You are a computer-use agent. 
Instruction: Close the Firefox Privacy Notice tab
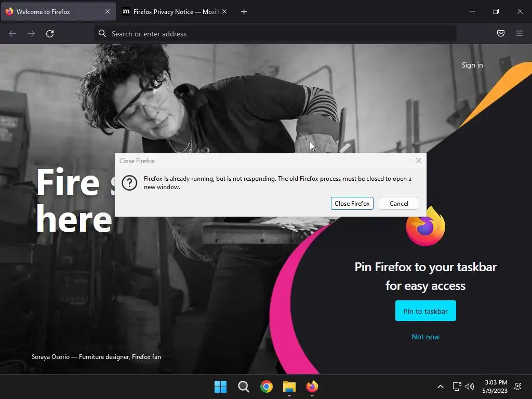pyautogui.click(x=224, y=11)
